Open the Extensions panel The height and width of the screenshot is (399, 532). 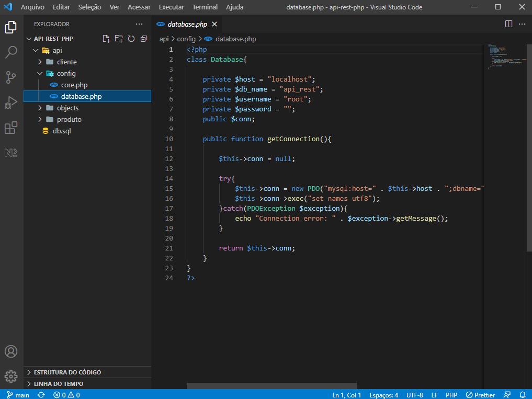point(11,128)
